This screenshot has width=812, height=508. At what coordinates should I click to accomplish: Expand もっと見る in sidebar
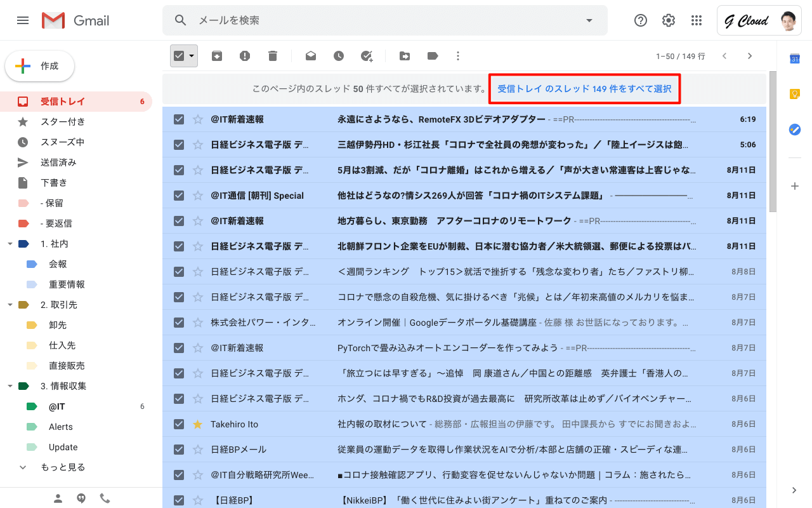[x=63, y=467]
